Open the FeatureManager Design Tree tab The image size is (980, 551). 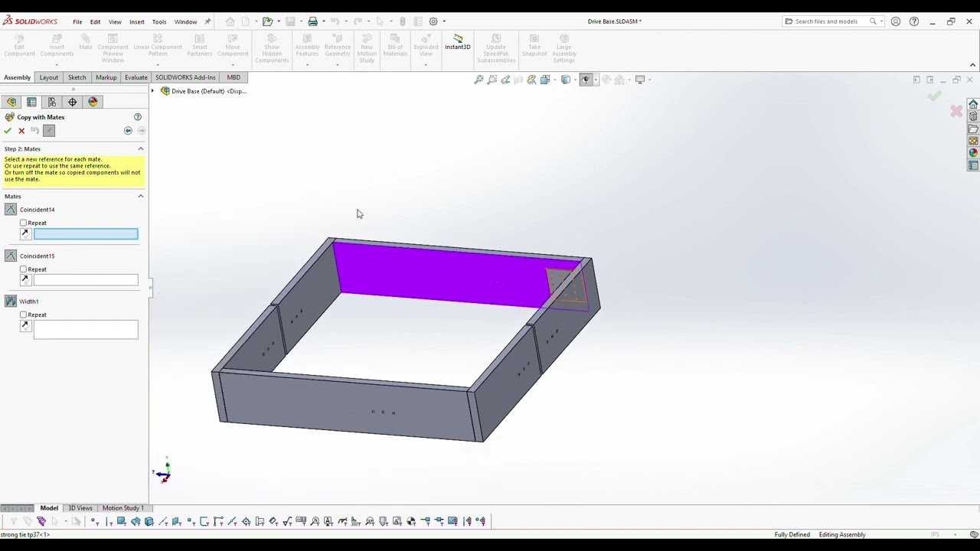point(11,102)
